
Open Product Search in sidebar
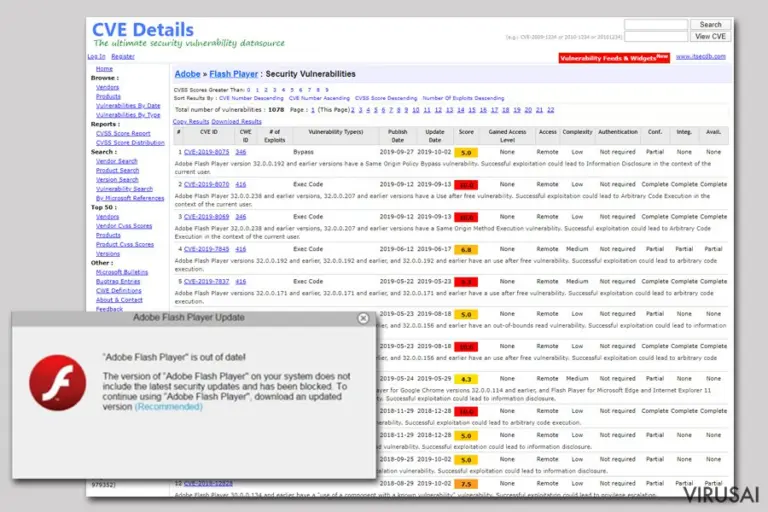(x=118, y=171)
